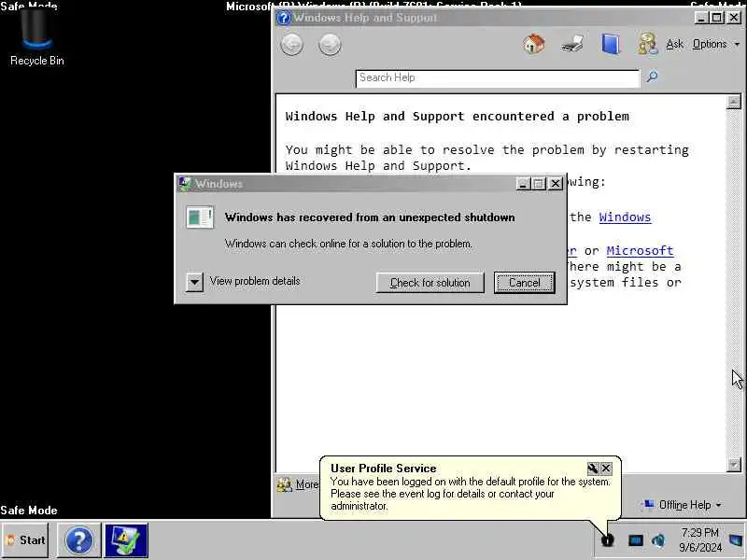
Task: Go forward in Windows Help and Support
Action: [330, 45]
